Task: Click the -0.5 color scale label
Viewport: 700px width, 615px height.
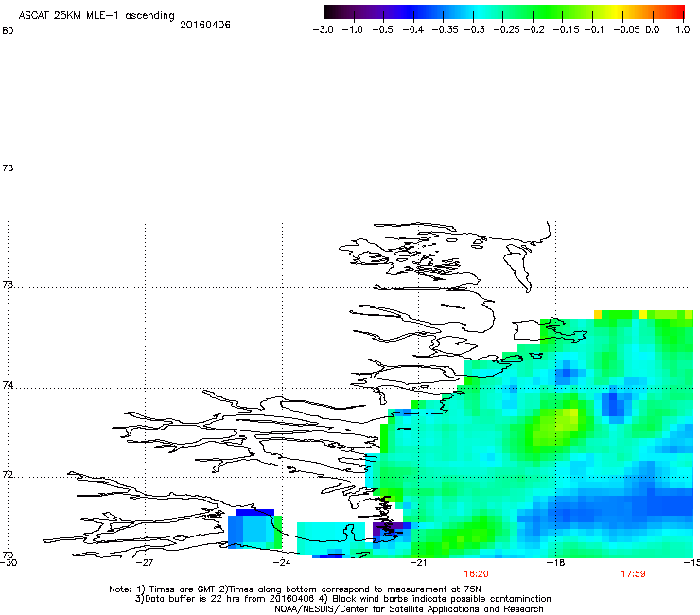Action: (x=382, y=30)
